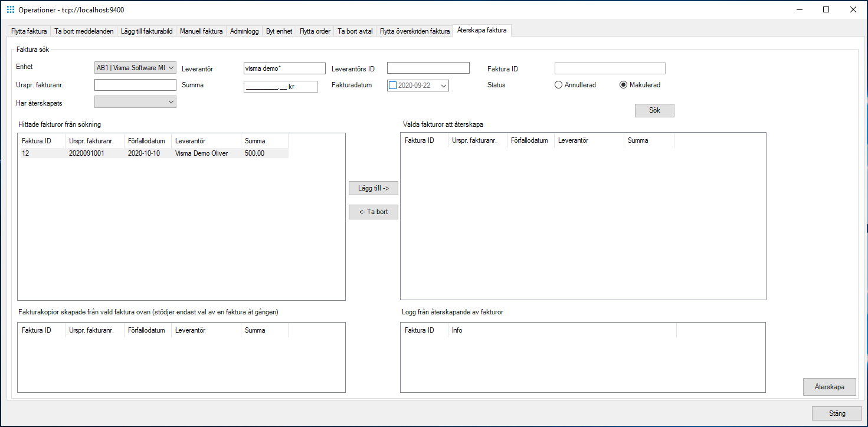Click the Lägg till button
Image resolution: width=868 pixels, height=427 pixels.
373,188
